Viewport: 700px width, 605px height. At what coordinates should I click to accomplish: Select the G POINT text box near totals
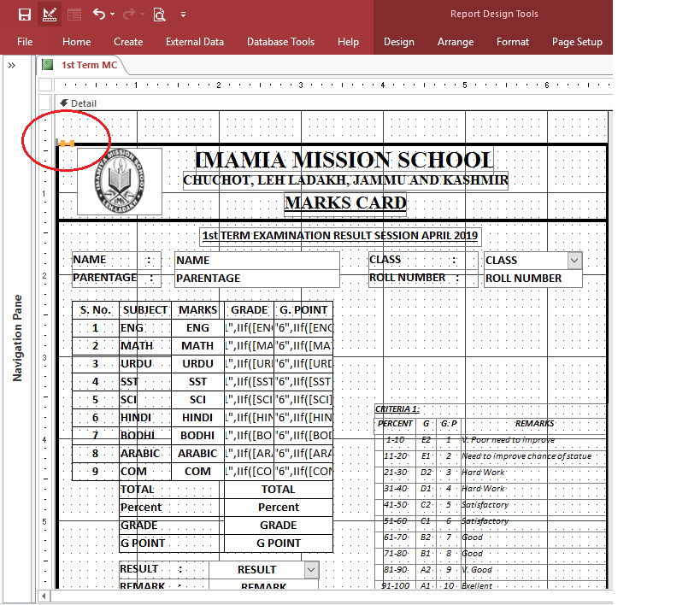pyautogui.click(x=278, y=543)
